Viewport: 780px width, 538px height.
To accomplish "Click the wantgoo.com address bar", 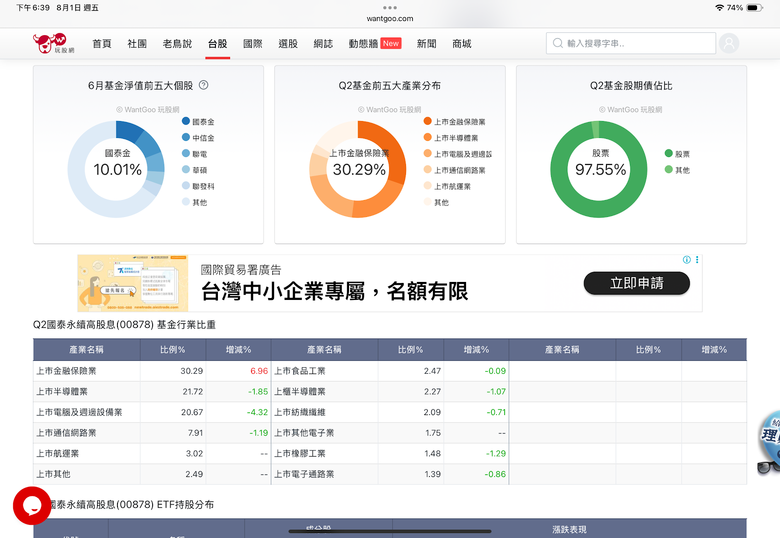I will click(390, 18).
